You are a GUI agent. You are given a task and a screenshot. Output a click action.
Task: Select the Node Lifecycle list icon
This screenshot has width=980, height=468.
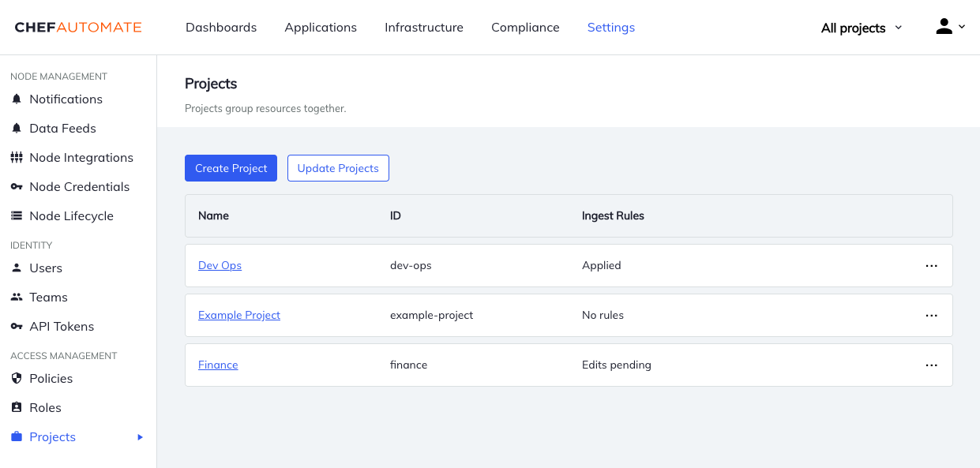pos(16,215)
